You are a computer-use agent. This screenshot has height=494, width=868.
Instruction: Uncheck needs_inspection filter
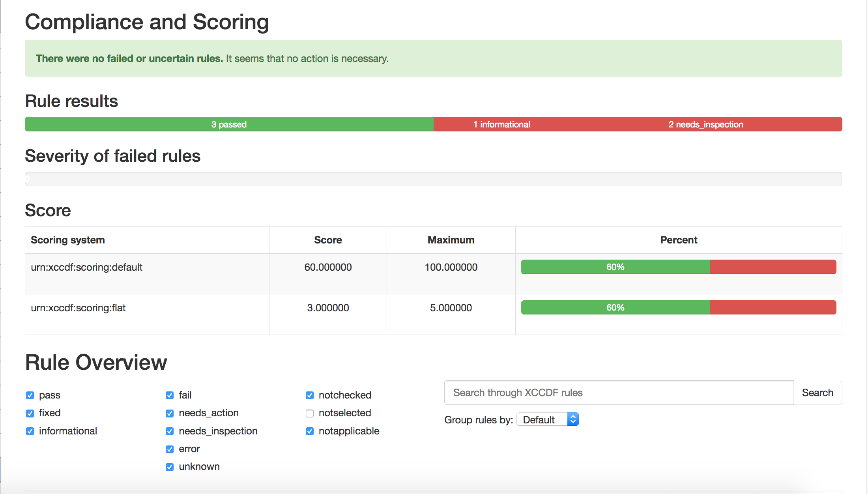[170, 431]
